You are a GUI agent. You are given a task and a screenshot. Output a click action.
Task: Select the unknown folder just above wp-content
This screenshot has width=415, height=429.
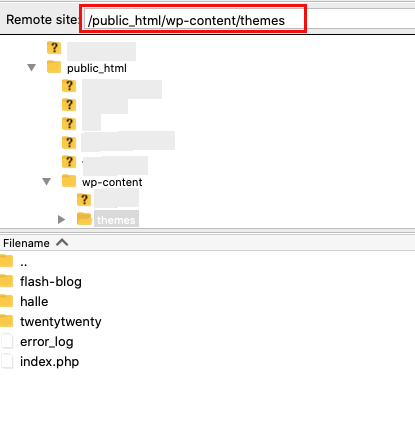coord(69,162)
